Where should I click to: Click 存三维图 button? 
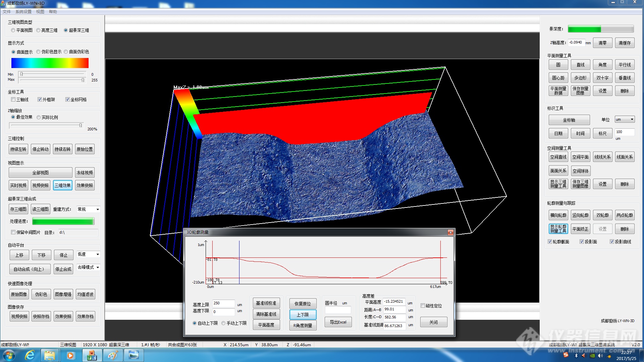pyautogui.click(x=18, y=209)
